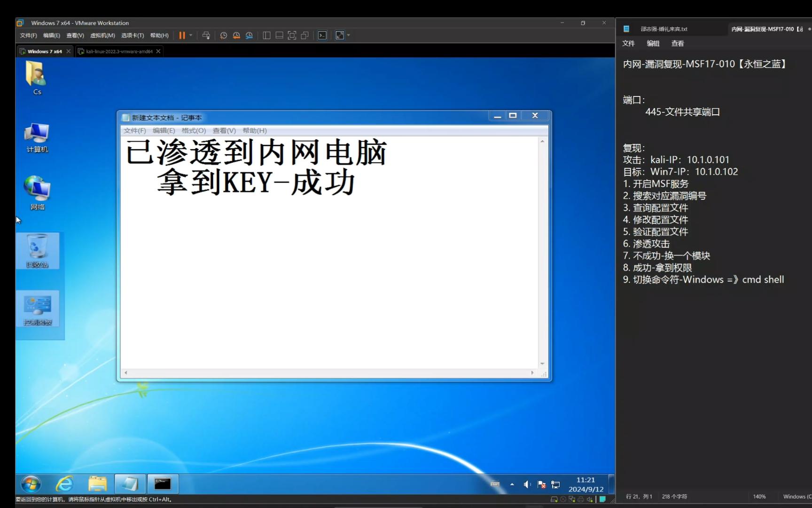The width and height of the screenshot is (812, 508).
Task: Close the Windows 7 x64 VM tab
Action: pyautogui.click(x=69, y=51)
